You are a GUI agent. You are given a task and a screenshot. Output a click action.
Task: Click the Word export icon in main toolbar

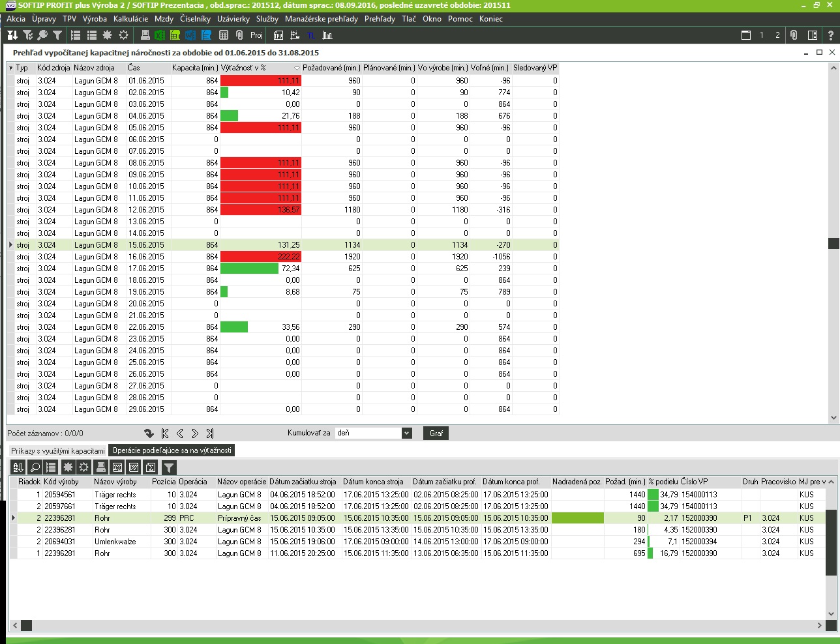click(190, 35)
